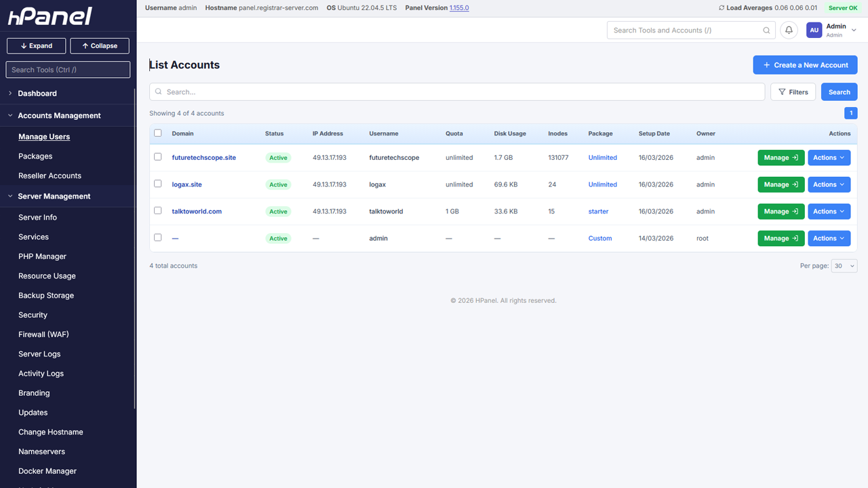
Task: Open PHP Manager
Action: point(42,257)
